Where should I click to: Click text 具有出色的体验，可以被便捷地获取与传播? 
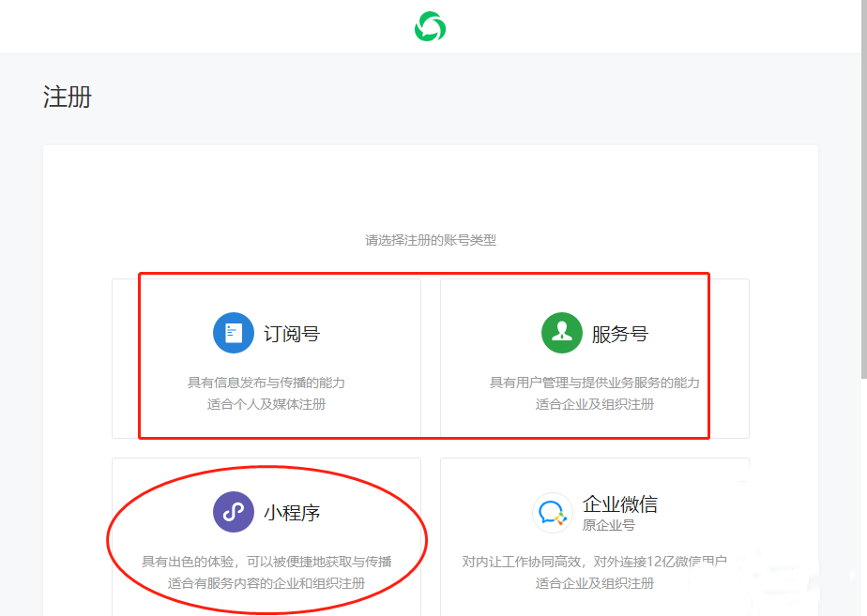click(x=266, y=562)
